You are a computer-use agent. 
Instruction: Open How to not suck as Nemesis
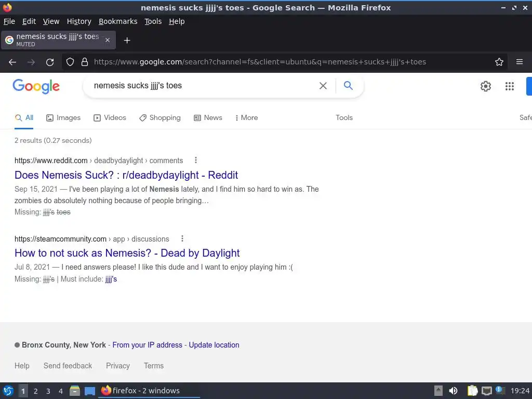127,253
